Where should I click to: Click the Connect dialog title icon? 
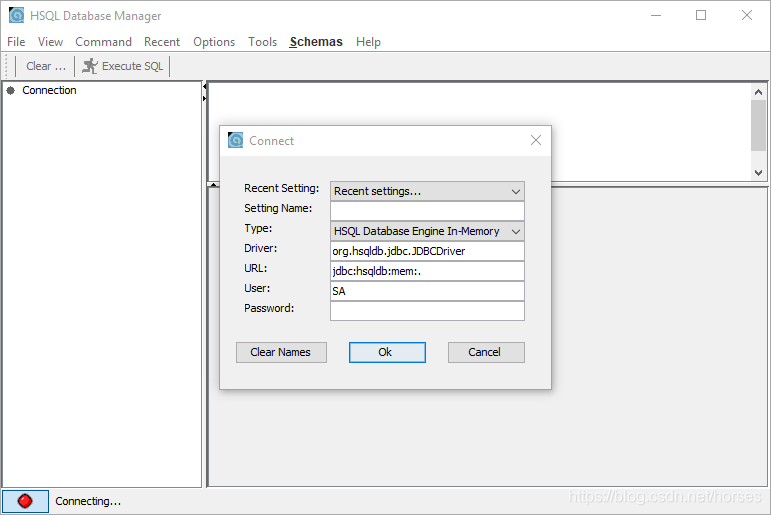pos(236,141)
